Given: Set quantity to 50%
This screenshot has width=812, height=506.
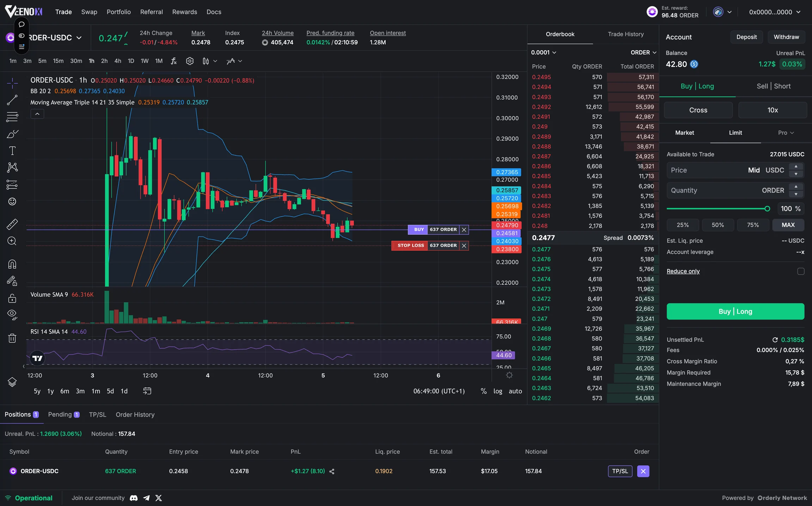Looking at the screenshot, I should (718, 225).
